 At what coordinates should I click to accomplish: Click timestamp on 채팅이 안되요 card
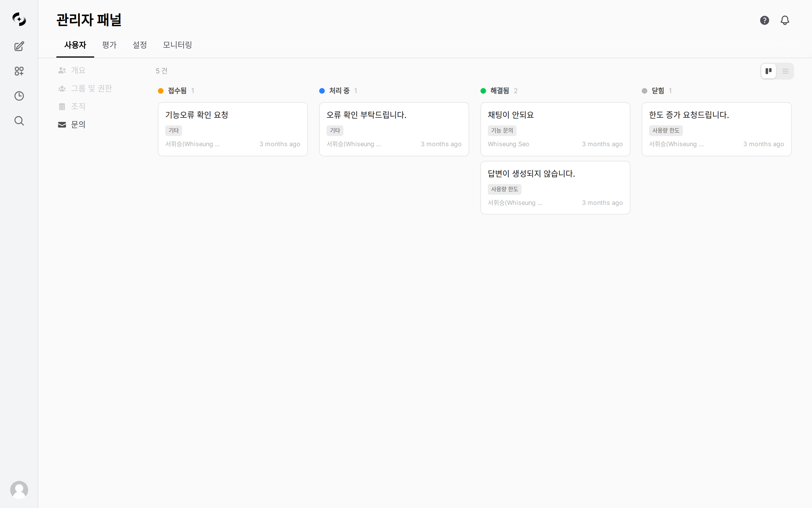tap(602, 144)
